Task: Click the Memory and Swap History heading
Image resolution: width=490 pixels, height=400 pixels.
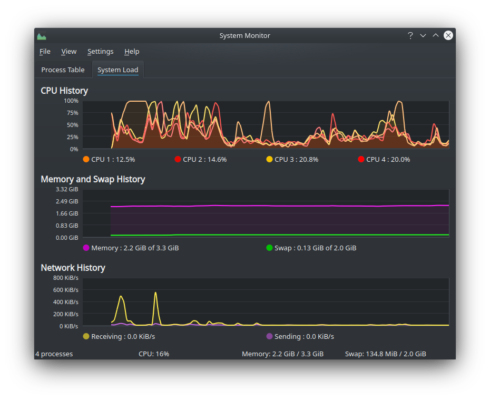Action: pyautogui.click(x=93, y=179)
